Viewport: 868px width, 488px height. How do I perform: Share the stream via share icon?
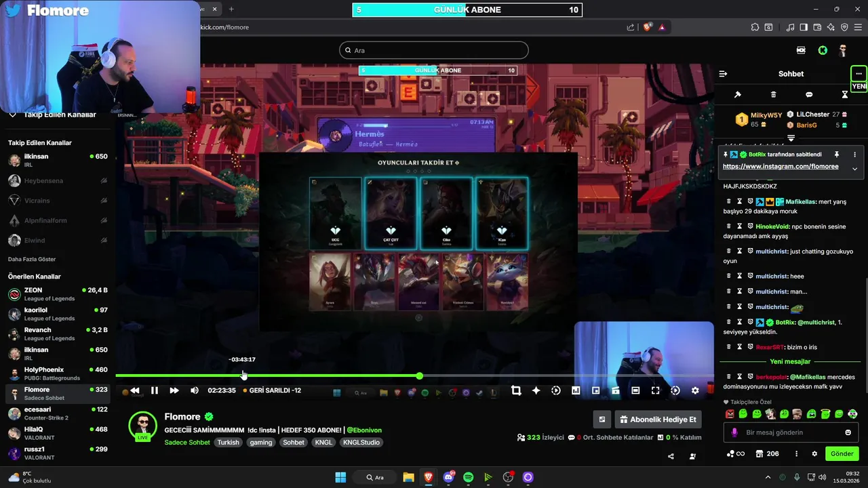pyautogui.click(x=671, y=456)
